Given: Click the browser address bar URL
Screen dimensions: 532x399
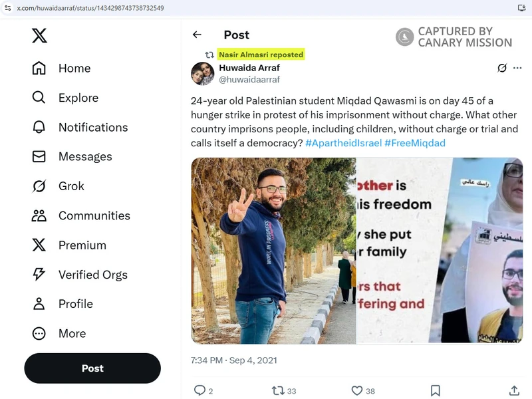Looking at the screenshot, I should [93, 8].
